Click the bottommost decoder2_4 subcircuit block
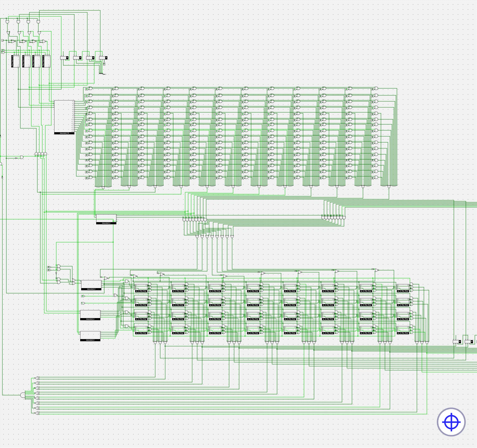 click(90, 336)
